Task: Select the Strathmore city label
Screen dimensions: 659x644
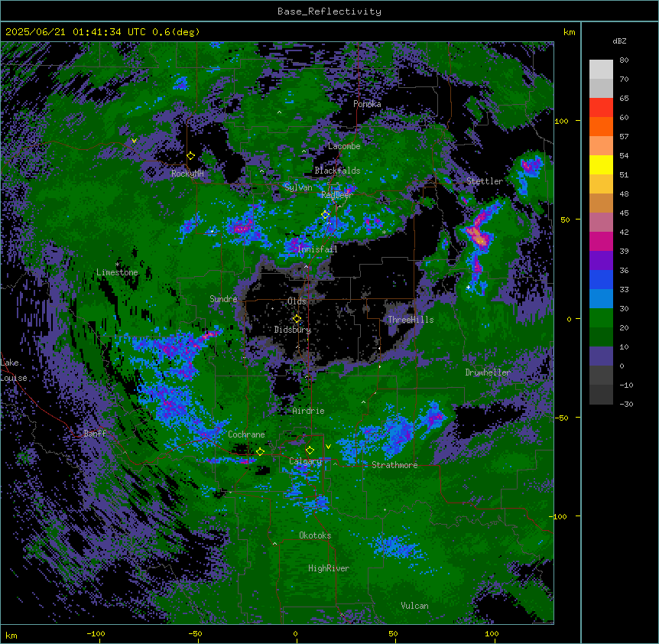Action: [394, 465]
